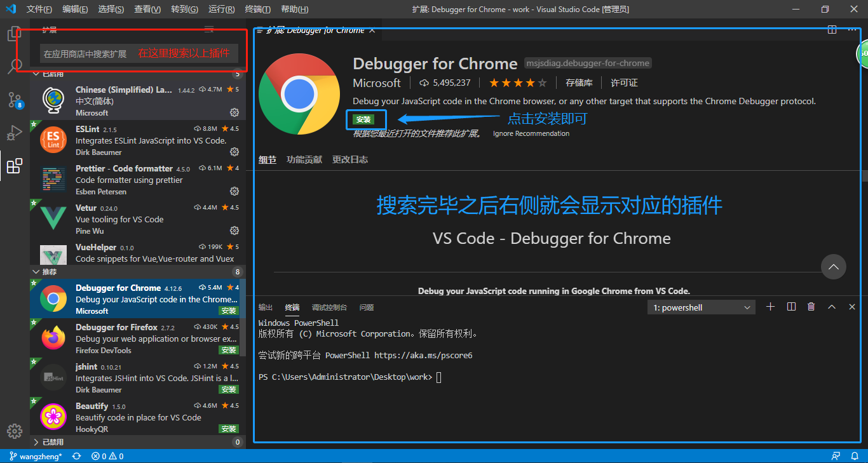Open the Run and Debug view icon
868x463 pixels.
[14, 133]
